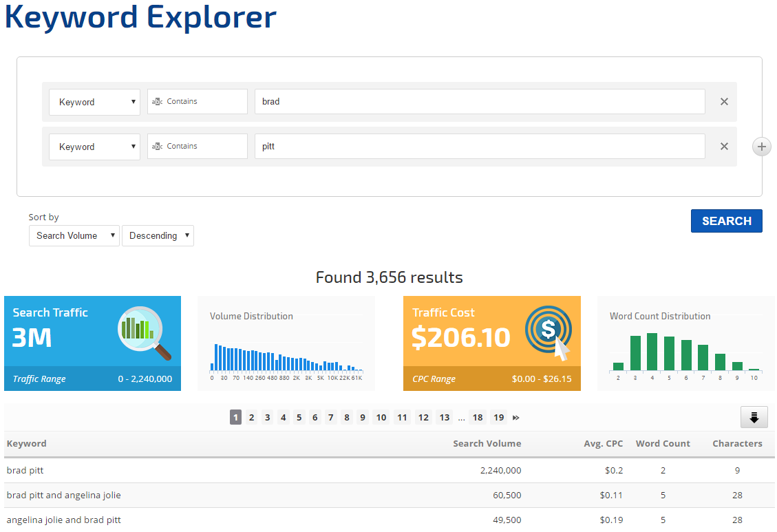Click the 'brad' text input field
777x532 pixels.
(x=479, y=102)
